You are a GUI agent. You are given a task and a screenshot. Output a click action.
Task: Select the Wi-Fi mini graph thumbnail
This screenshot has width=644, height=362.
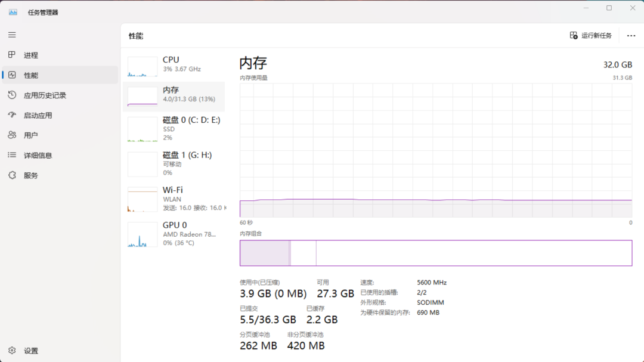point(143,199)
